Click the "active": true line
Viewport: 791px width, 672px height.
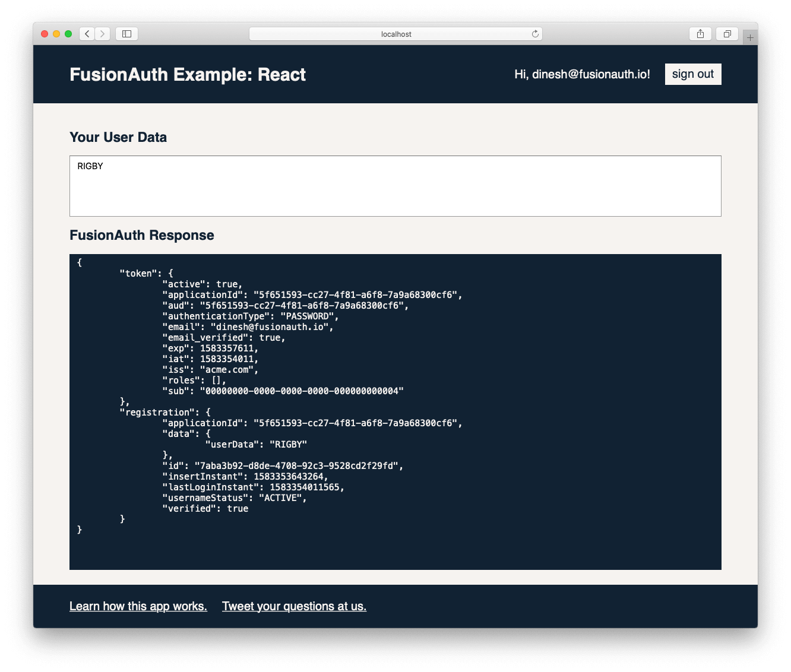coord(203,284)
